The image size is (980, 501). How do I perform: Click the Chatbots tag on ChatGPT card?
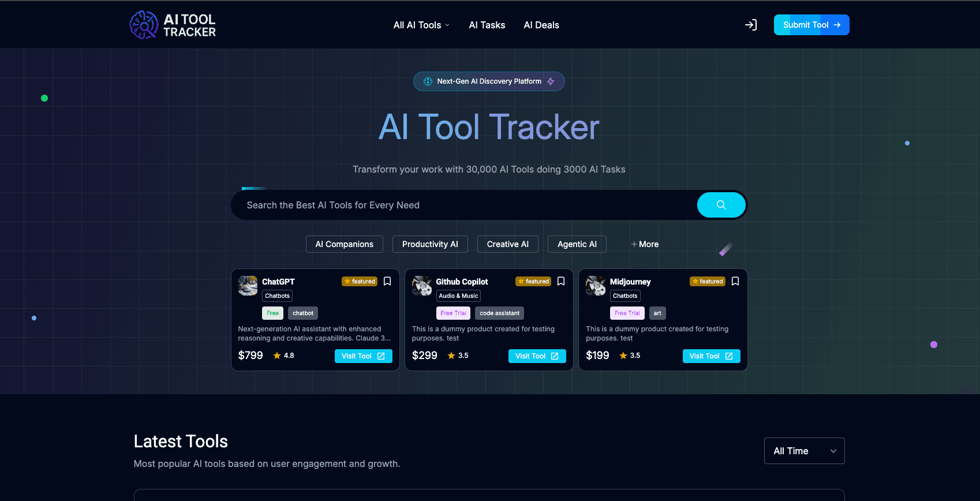click(x=278, y=296)
